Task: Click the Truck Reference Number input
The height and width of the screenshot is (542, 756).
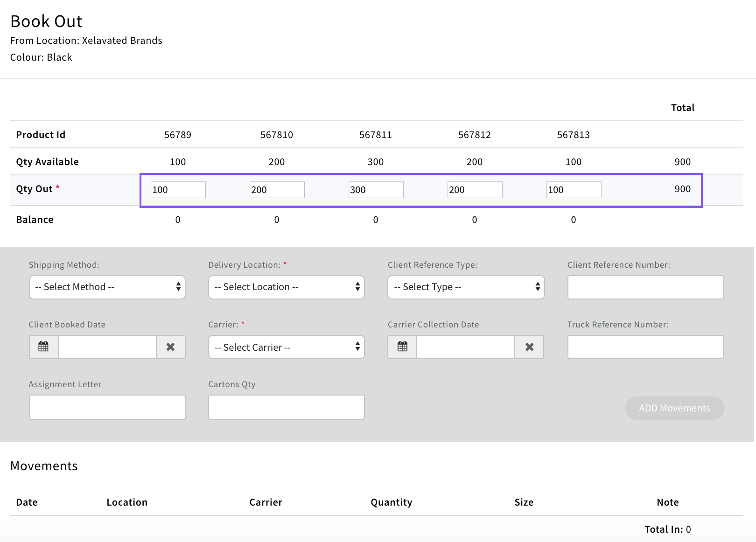Action: pos(645,347)
